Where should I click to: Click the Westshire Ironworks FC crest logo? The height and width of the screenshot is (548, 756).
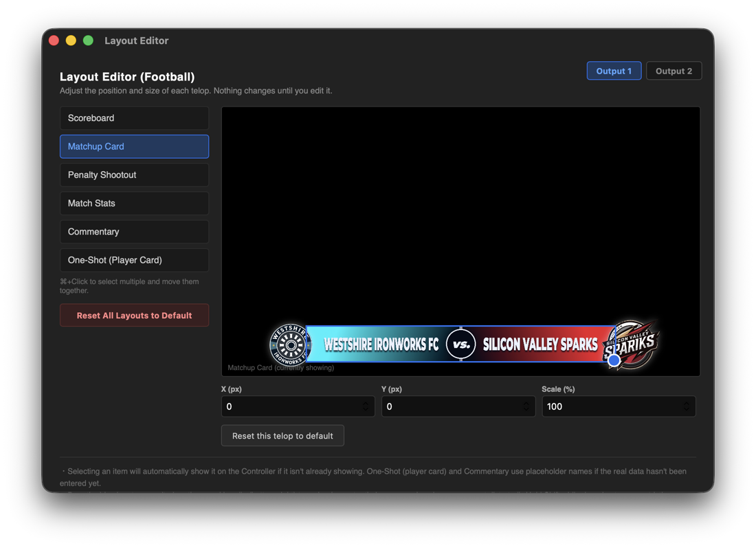(290, 344)
